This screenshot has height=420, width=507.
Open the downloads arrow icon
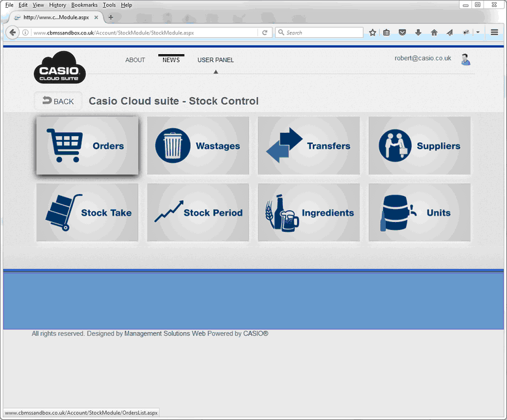pyautogui.click(x=418, y=33)
